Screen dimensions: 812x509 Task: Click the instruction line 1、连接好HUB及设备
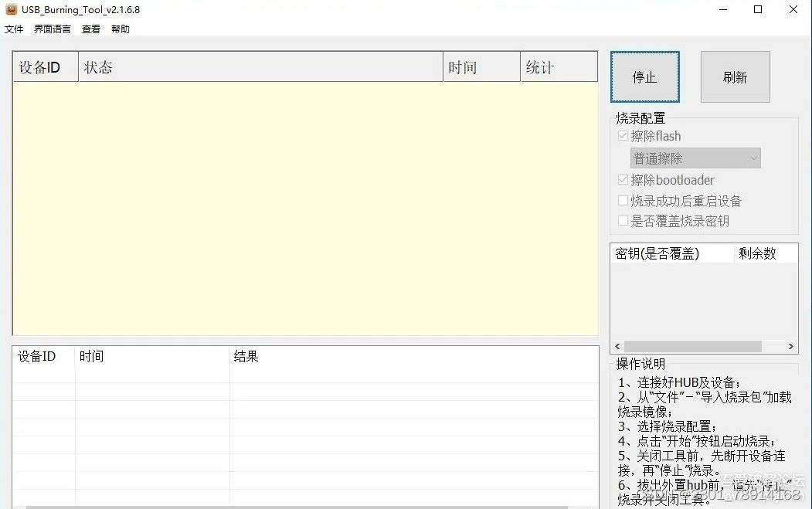click(679, 382)
